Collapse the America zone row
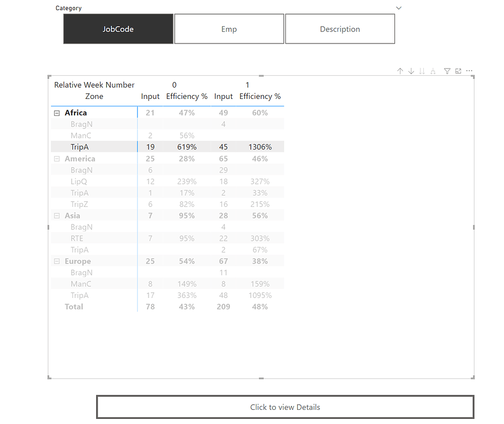This screenshot has width=504, height=424. (57, 158)
